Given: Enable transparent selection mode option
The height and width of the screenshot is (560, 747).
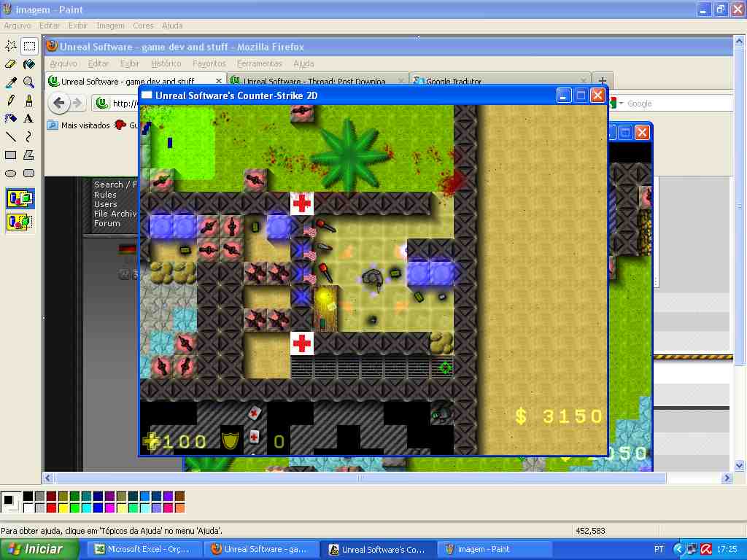Looking at the screenshot, I should pos(20,222).
